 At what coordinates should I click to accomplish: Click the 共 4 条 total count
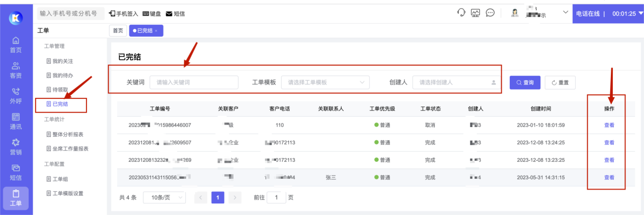(128, 198)
